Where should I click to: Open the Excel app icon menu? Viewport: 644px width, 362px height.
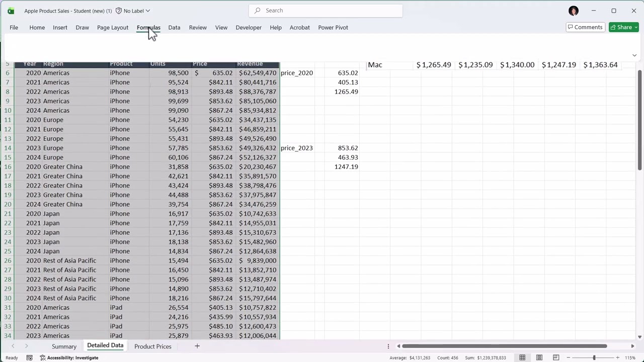(x=11, y=11)
